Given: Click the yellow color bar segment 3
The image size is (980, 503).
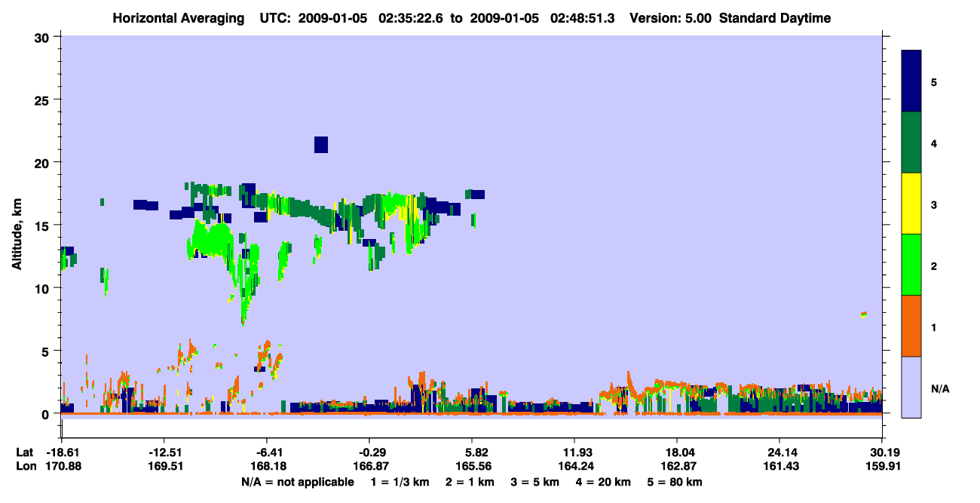Looking at the screenshot, I should pyautogui.click(x=911, y=204).
